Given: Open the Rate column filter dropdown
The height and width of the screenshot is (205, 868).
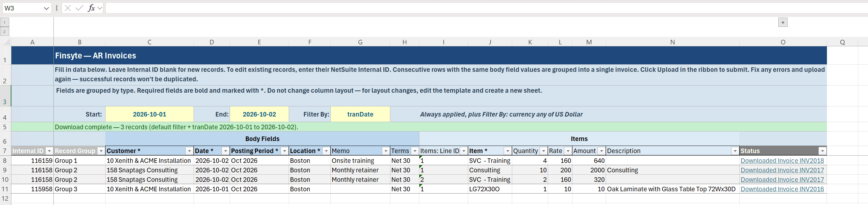Looking at the screenshot, I should [x=568, y=151].
